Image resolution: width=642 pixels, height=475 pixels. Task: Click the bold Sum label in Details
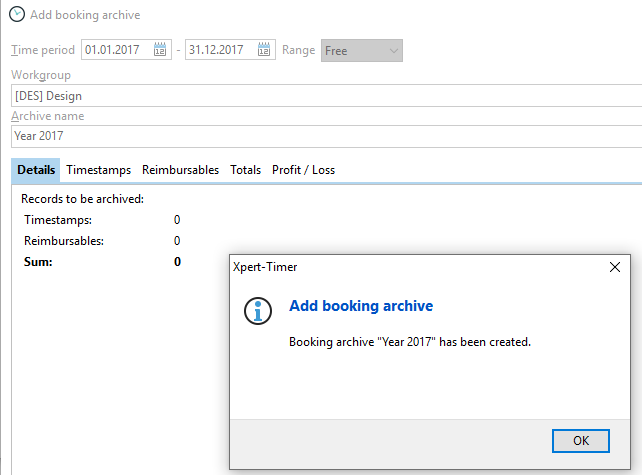[x=38, y=262]
